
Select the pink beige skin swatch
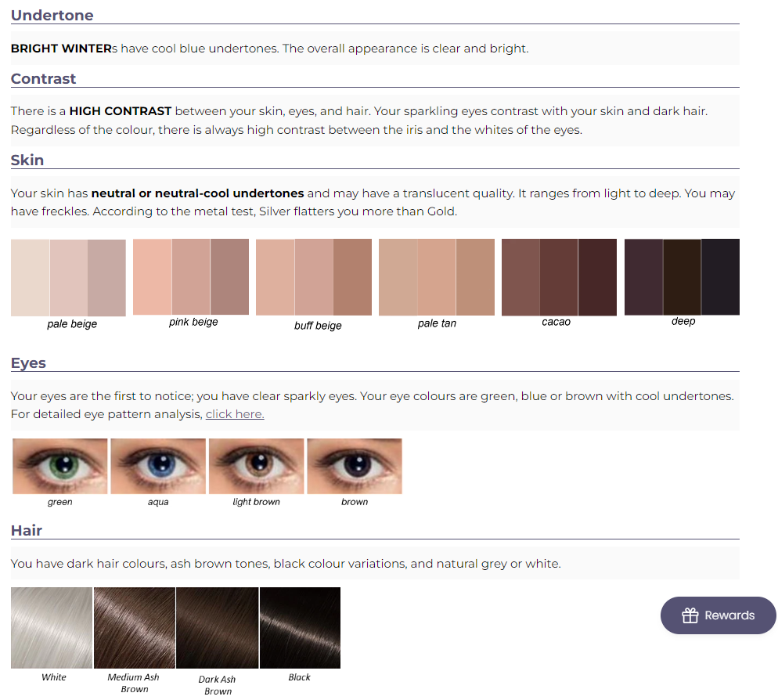pos(191,276)
